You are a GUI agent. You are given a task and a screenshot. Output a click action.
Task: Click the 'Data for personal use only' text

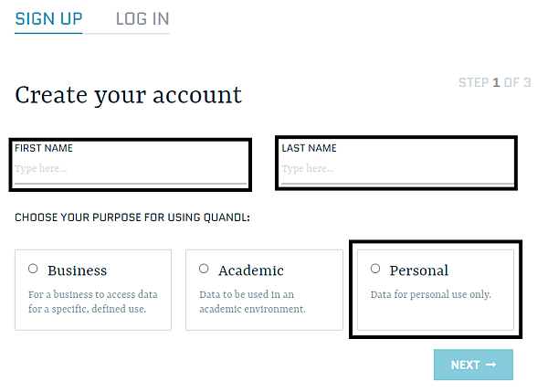click(x=430, y=294)
